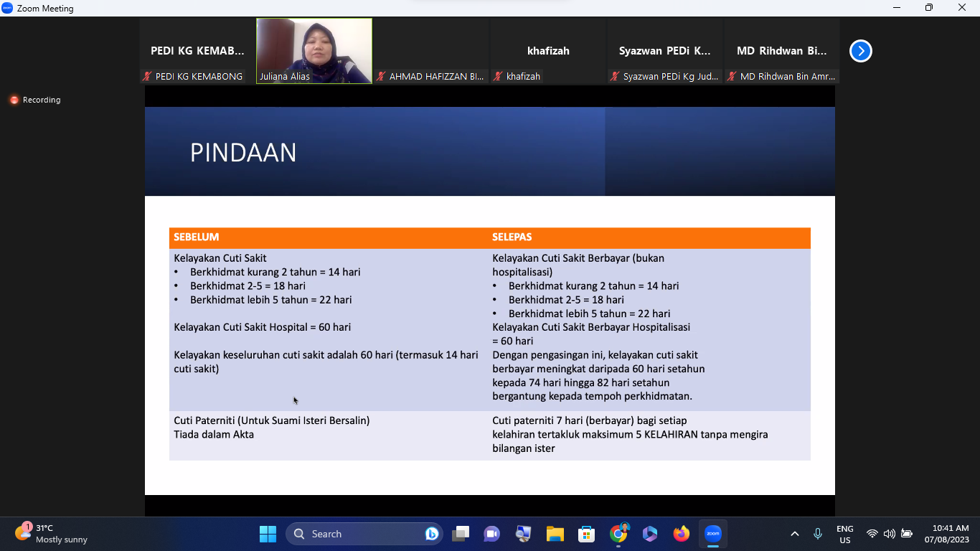Open Task View on the taskbar
This screenshot has height=551, width=980.
(460, 534)
